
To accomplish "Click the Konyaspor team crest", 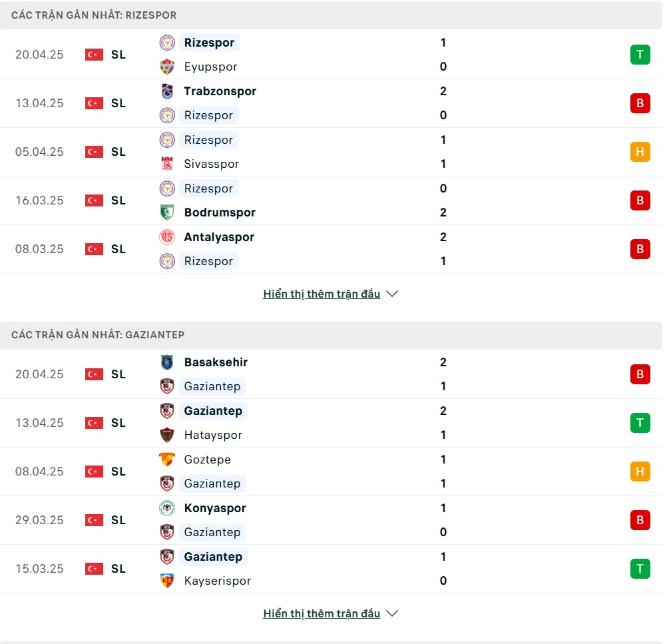I will click(x=167, y=508).
